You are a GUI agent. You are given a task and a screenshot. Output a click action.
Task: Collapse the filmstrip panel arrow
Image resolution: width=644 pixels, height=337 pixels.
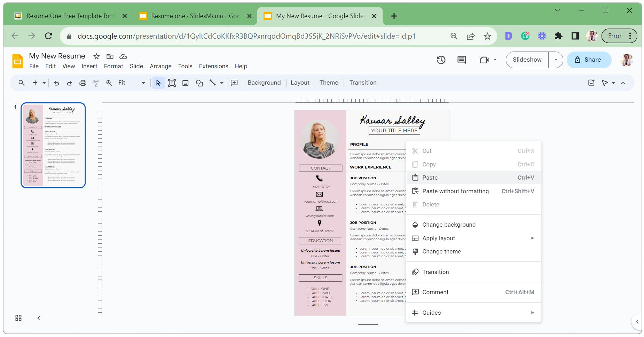(39, 318)
